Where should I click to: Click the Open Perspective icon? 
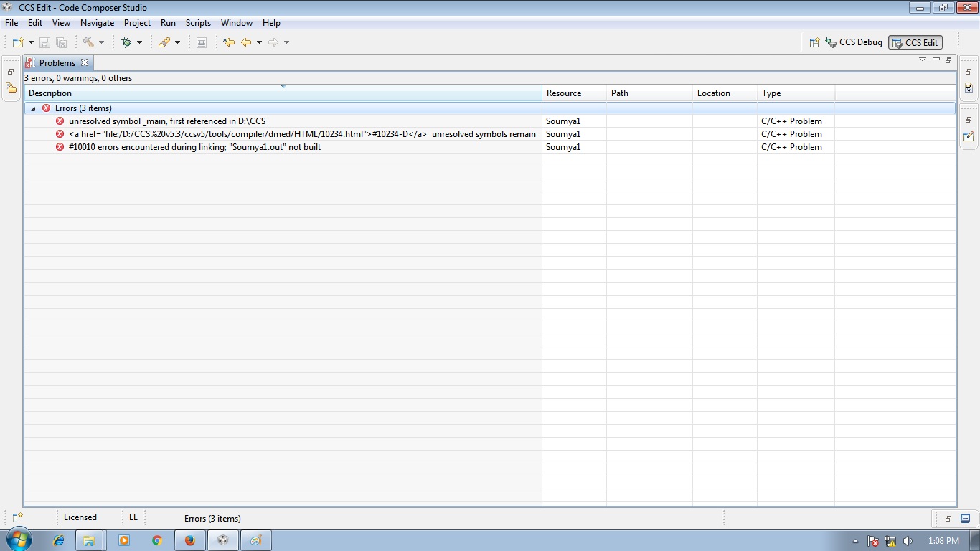(814, 42)
